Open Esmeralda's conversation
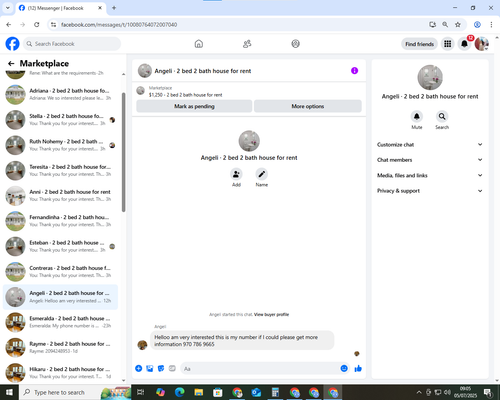Viewport: 500px width, 400px height. click(x=60, y=322)
